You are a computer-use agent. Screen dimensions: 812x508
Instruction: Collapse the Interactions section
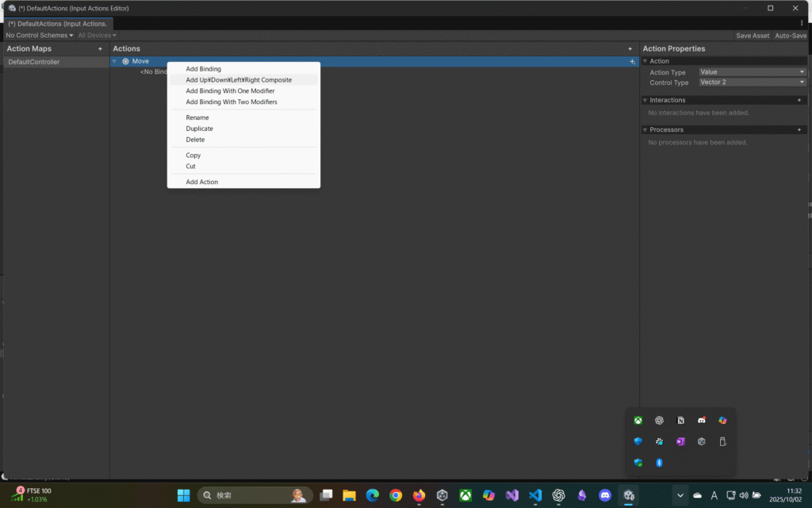tap(645, 100)
